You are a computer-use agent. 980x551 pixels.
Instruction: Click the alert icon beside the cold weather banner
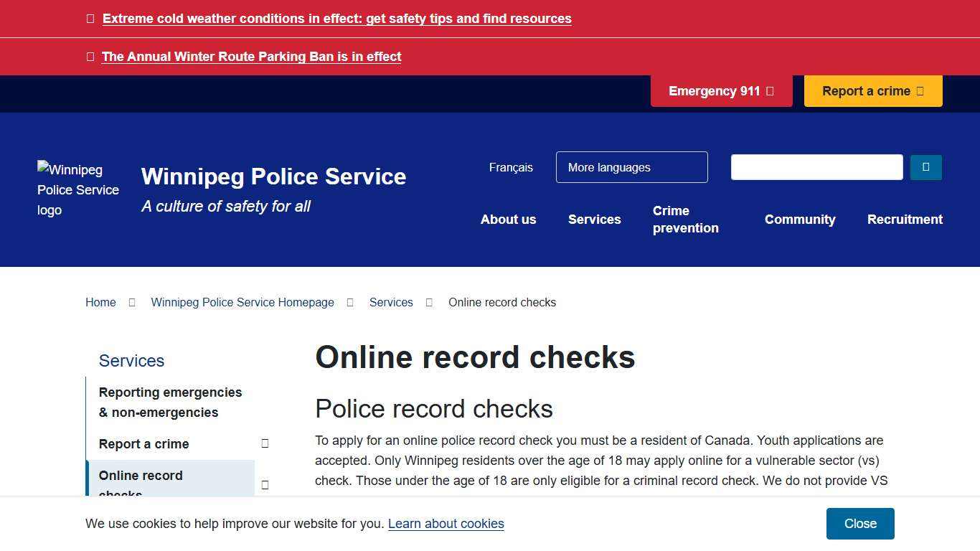click(x=90, y=18)
